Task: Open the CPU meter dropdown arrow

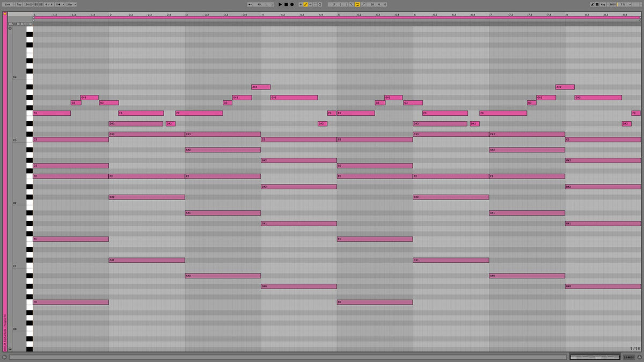Action: point(630,4)
